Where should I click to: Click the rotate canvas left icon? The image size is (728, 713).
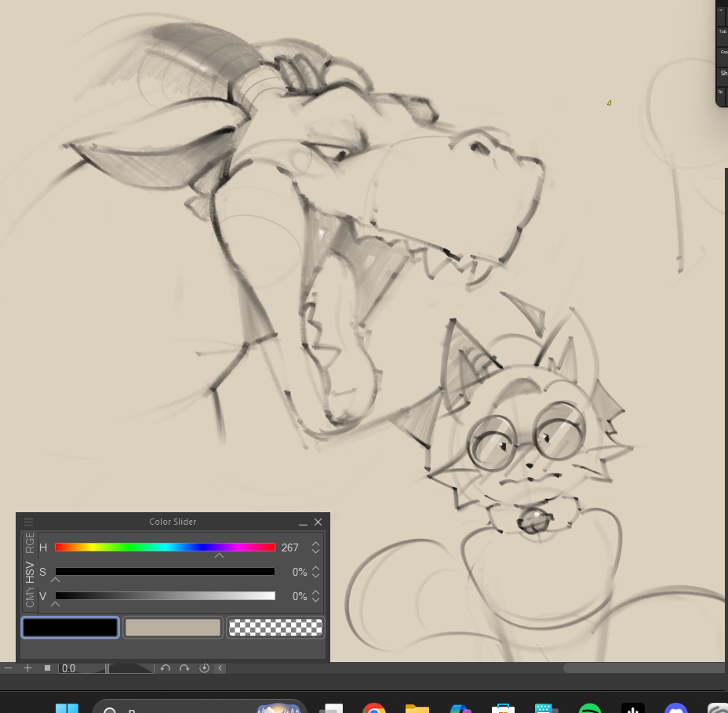[166, 668]
